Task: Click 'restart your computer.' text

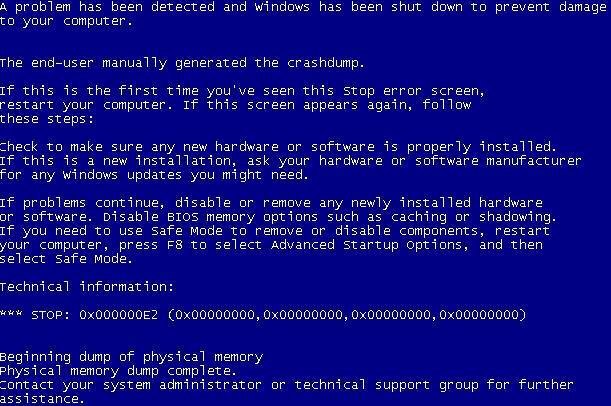Action: (87, 105)
